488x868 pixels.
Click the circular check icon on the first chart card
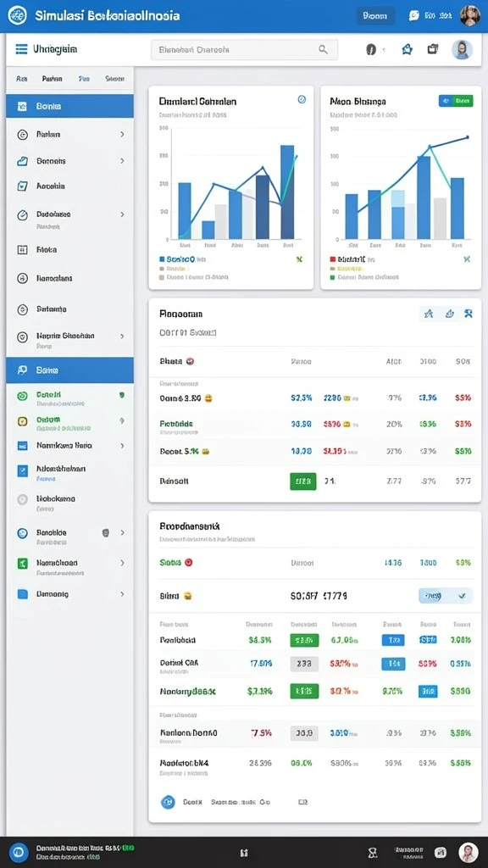pyautogui.click(x=302, y=100)
